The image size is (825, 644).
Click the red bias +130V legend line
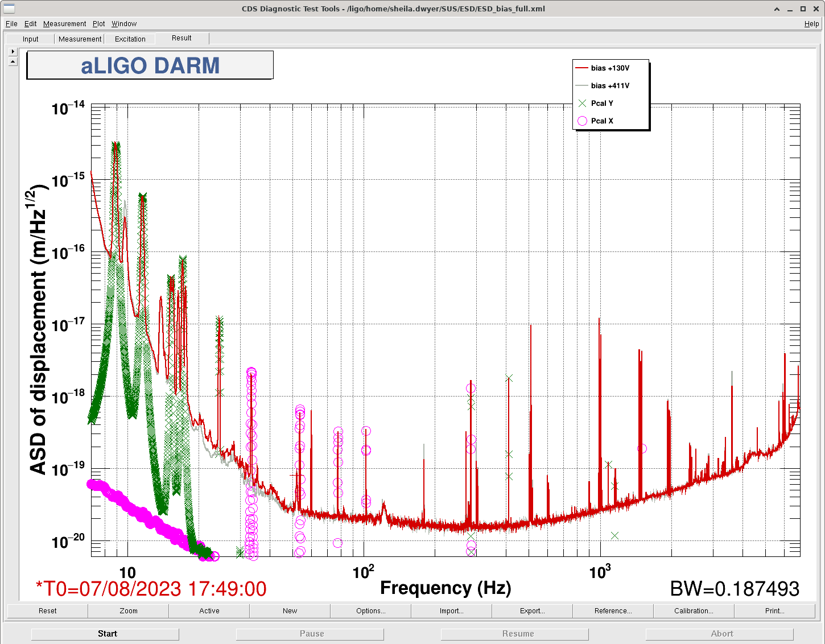pos(581,68)
